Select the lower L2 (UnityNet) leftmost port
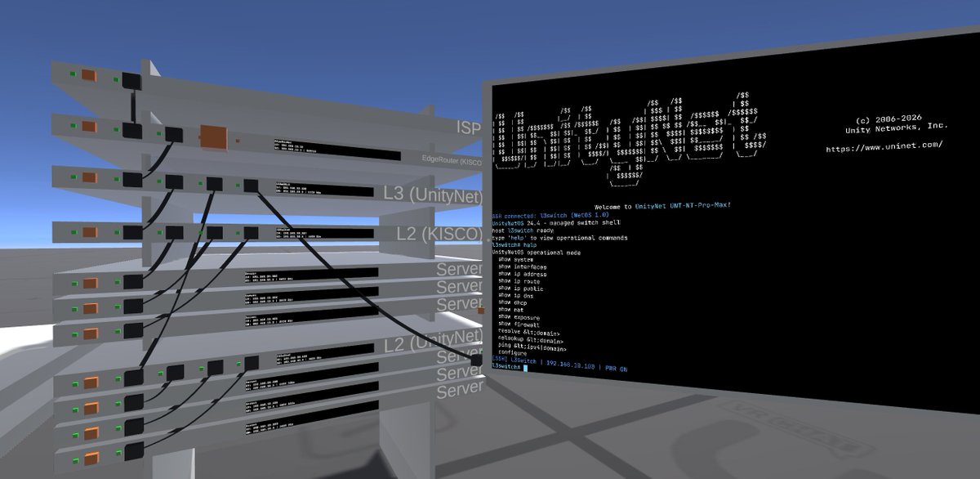The width and height of the screenshot is (980, 479). tap(133, 377)
